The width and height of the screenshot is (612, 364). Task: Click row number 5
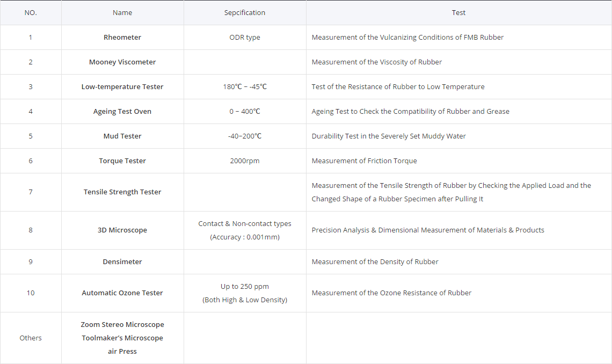coord(31,136)
